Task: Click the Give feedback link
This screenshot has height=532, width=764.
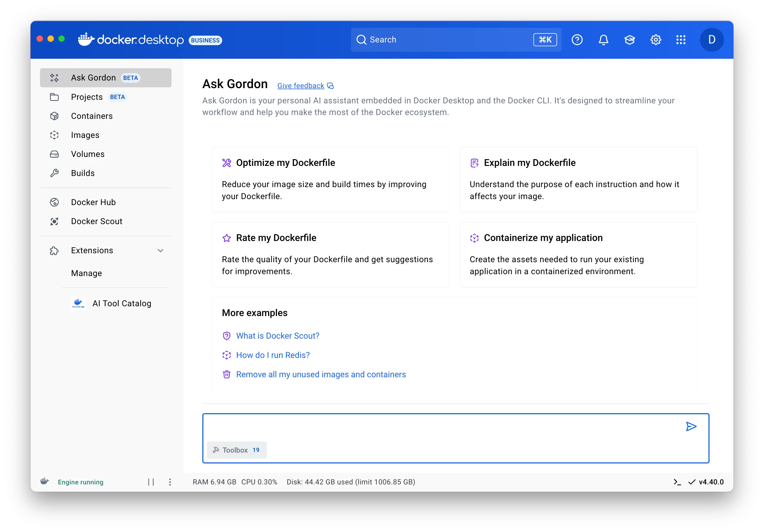Action: tap(301, 86)
